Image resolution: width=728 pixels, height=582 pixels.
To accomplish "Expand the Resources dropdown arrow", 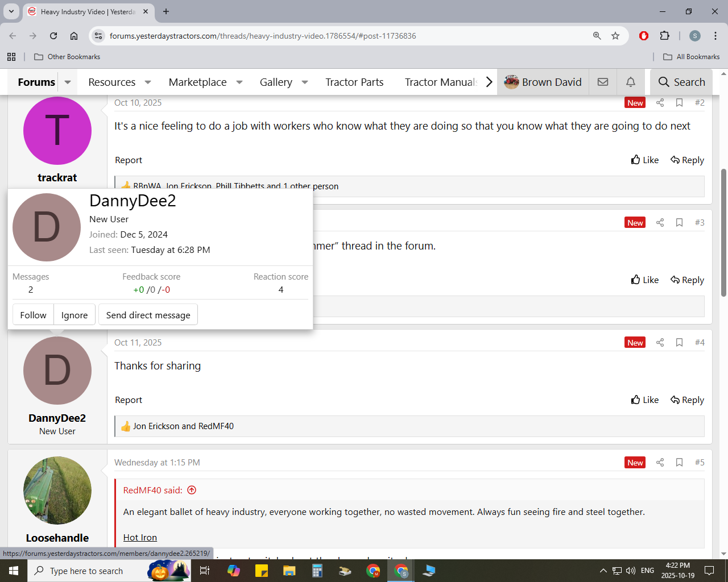I will tap(148, 82).
